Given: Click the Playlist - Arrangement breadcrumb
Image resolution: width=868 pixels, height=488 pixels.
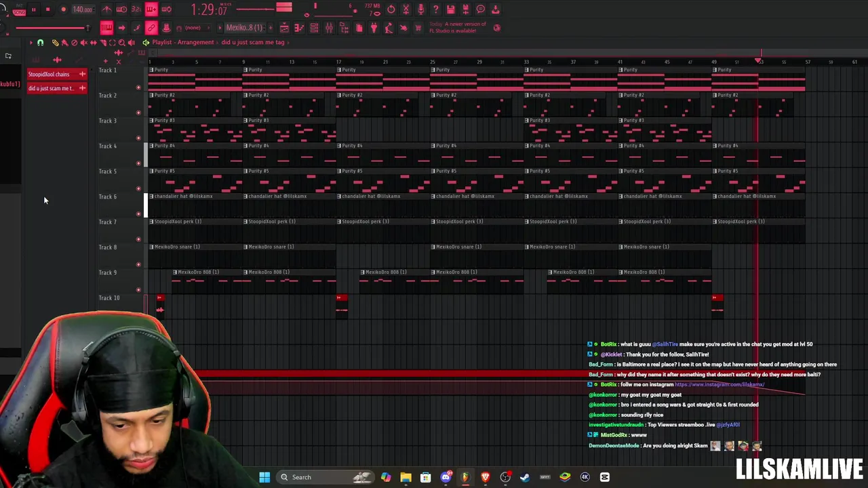Looking at the screenshot, I should [182, 42].
